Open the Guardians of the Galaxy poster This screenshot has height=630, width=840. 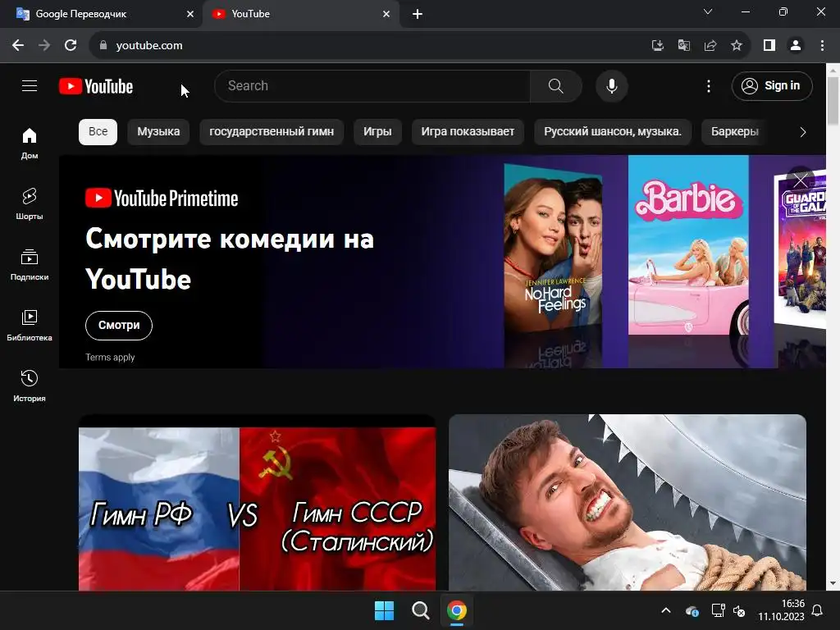(x=801, y=252)
